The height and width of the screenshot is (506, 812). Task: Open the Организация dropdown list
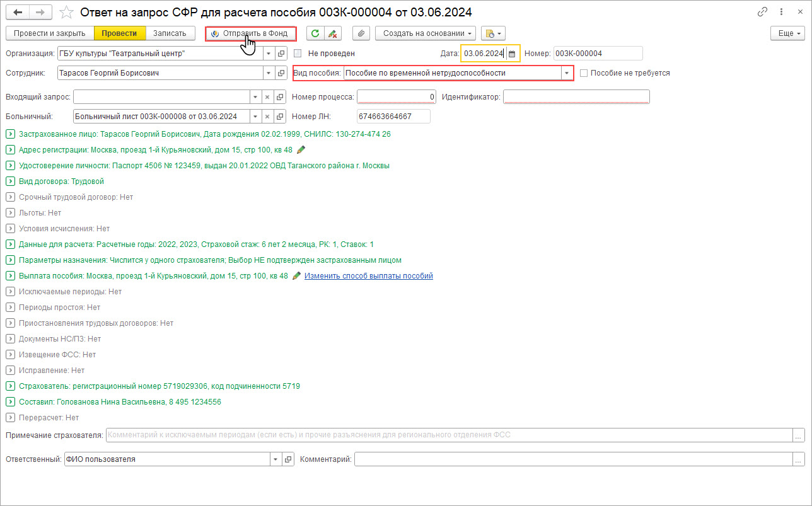pos(269,54)
